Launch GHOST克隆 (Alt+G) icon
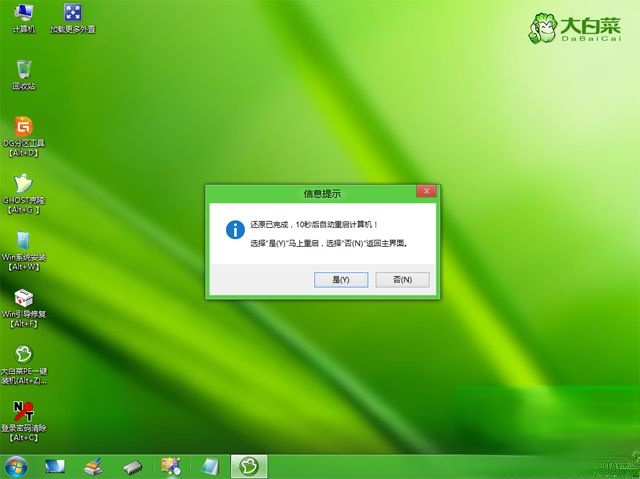640x479 pixels. (24, 194)
